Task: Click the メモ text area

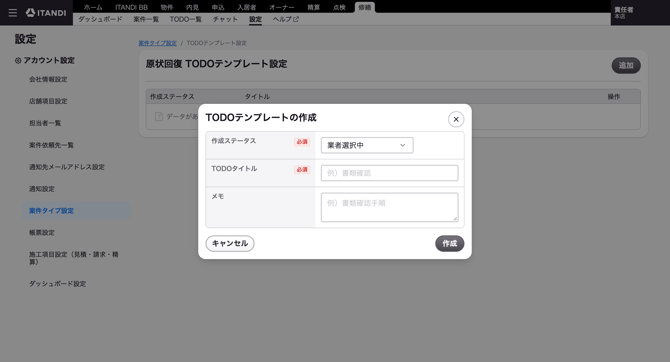Action: point(389,207)
